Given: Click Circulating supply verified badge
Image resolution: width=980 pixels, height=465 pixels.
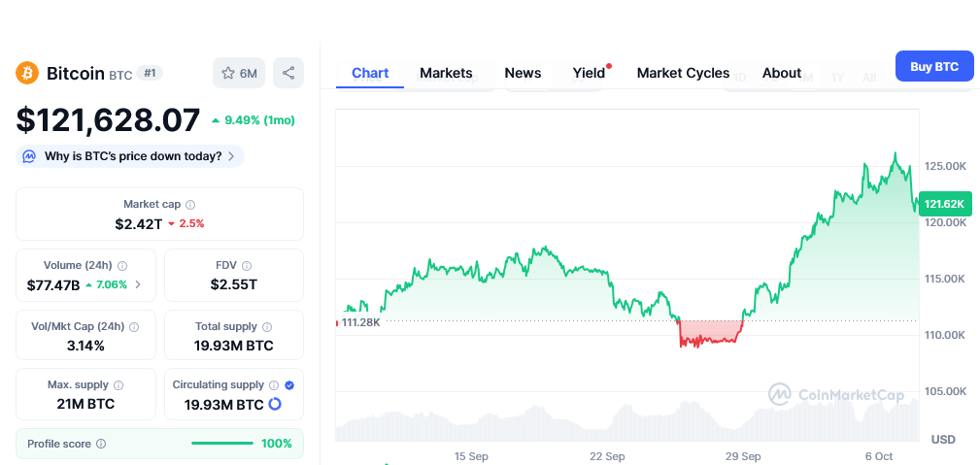Looking at the screenshot, I should 289,385.
